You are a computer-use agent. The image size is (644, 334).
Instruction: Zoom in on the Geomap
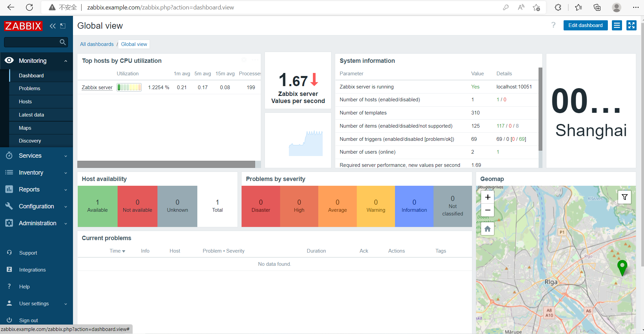click(488, 197)
